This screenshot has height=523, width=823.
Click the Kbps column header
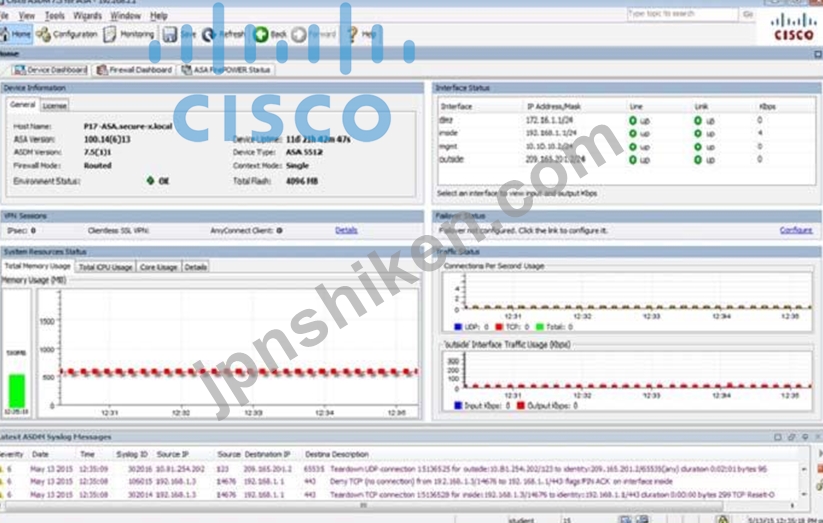click(767, 107)
